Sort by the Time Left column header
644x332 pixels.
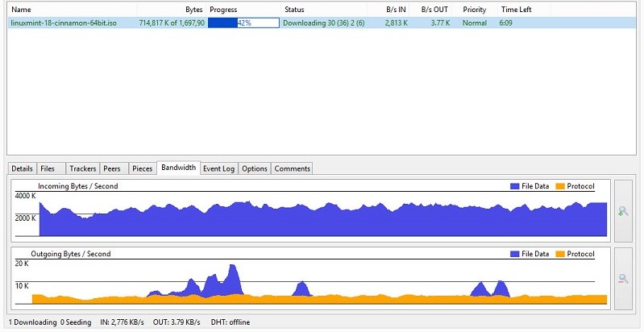[517, 10]
